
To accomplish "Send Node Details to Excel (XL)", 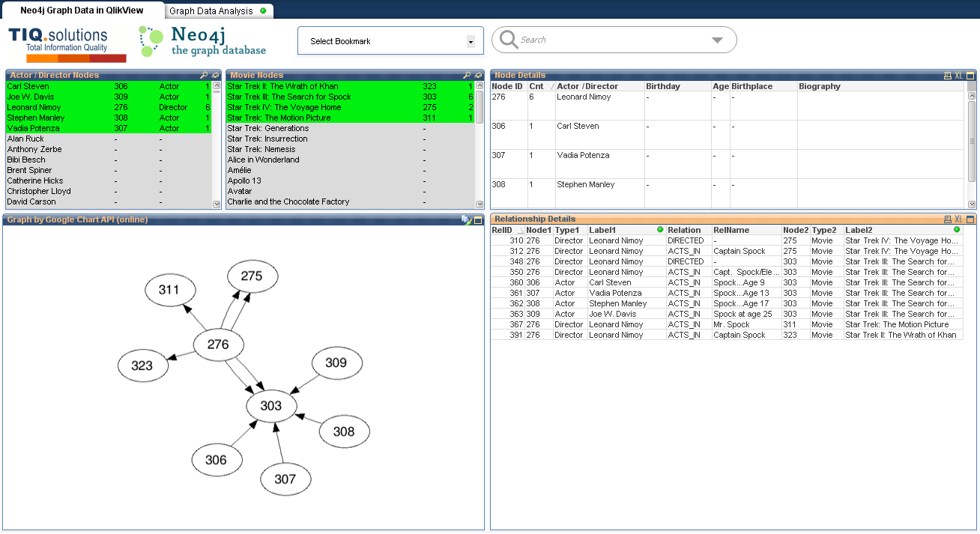I will [x=958, y=76].
